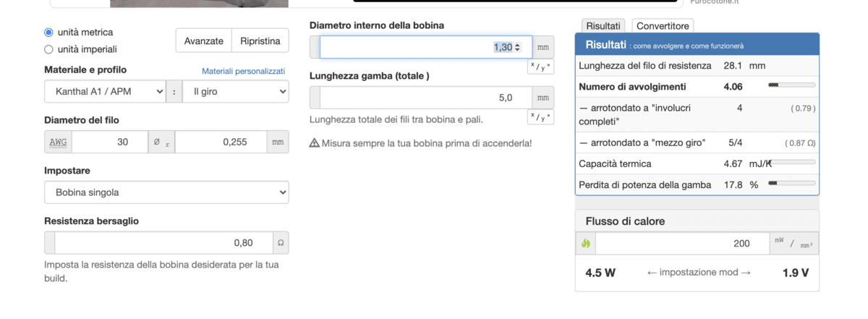Switch to the Convertitore tab
The height and width of the screenshot is (319, 868).
click(x=663, y=25)
